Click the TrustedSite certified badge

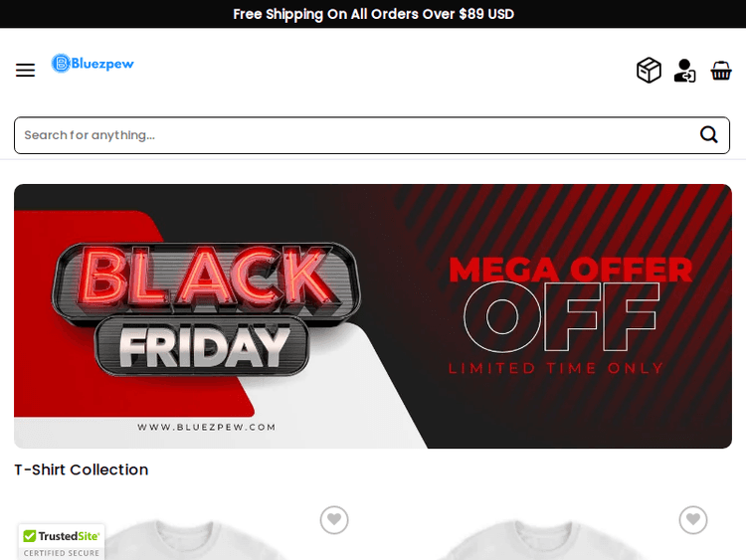(x=62, y=542)
